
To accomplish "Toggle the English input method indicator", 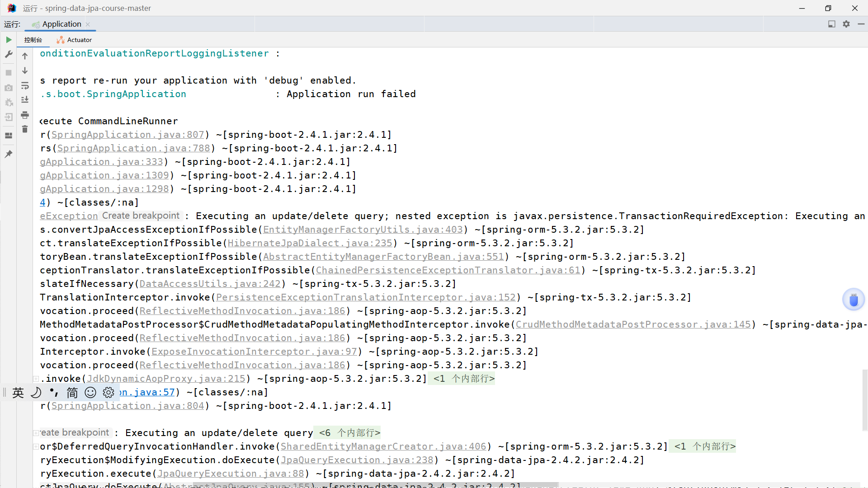I will [17, 392].
